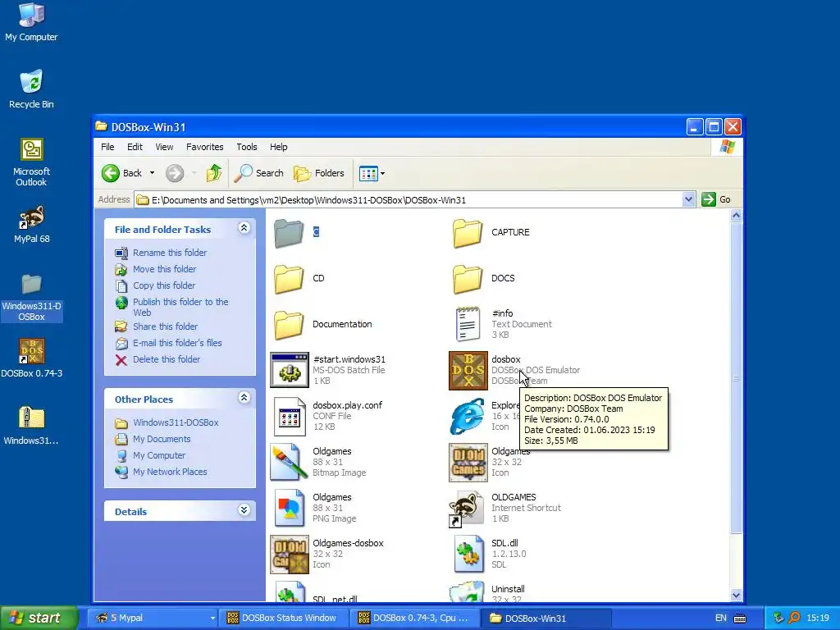The image size is (840, 630).
Task: Click Delete this folder link
Action: pyautogui.click(x=167, y=359)
